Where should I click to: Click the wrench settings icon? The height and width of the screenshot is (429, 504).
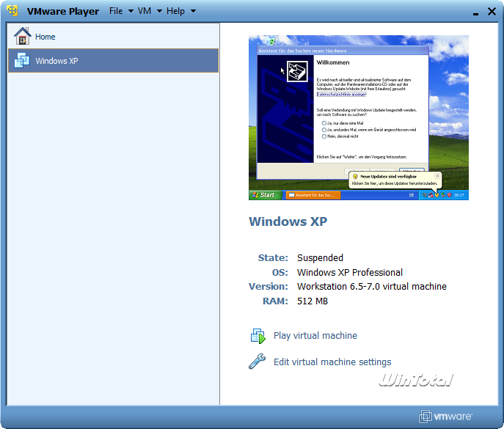click(x=258, y=362)
